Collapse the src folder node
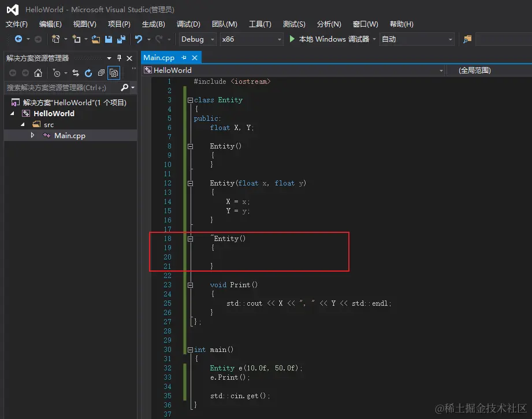The image size is (532, 419). tap(23, 124)
